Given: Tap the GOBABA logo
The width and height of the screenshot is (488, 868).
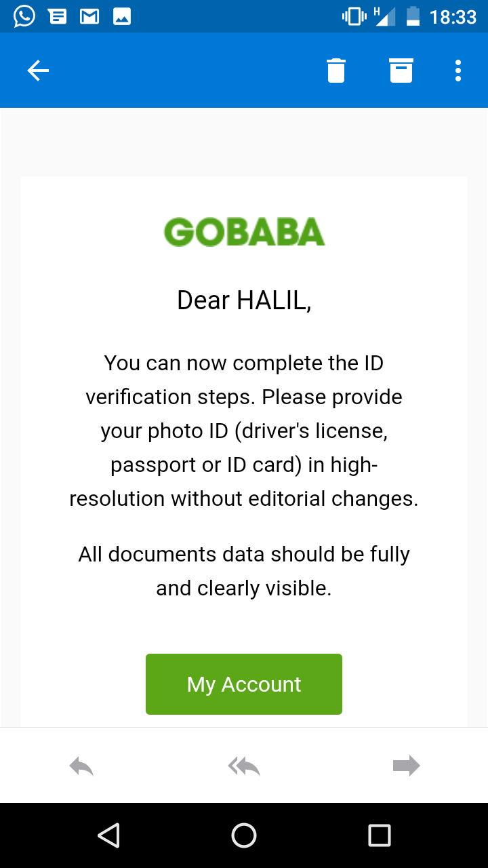Looking at the screenshot, I should pos(244,232).
